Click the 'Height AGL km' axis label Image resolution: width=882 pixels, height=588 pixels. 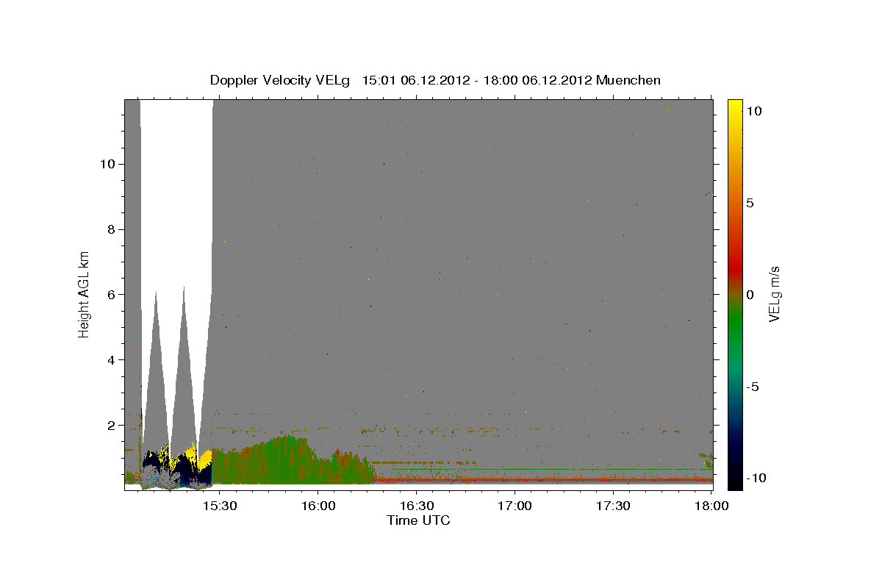coord(85,294)
